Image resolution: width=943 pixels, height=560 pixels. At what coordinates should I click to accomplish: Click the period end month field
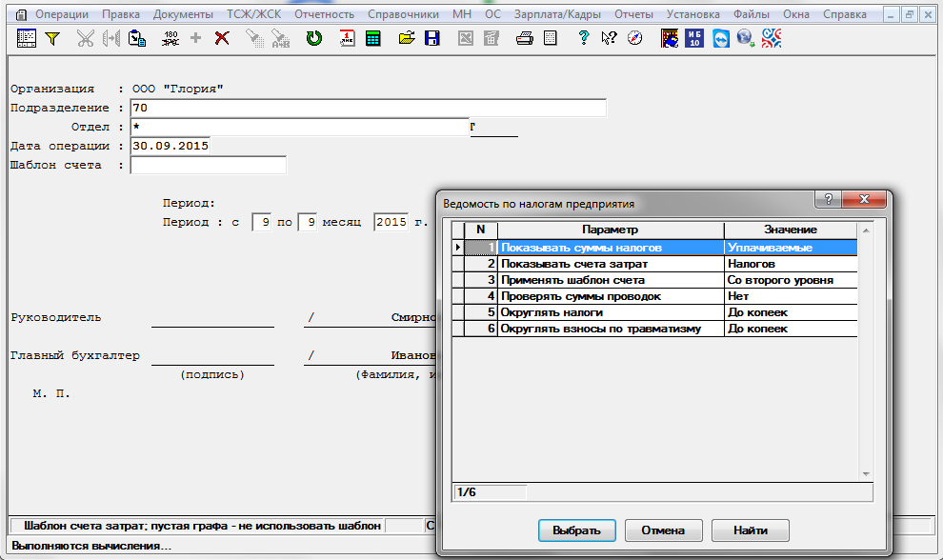coord(307,222)
